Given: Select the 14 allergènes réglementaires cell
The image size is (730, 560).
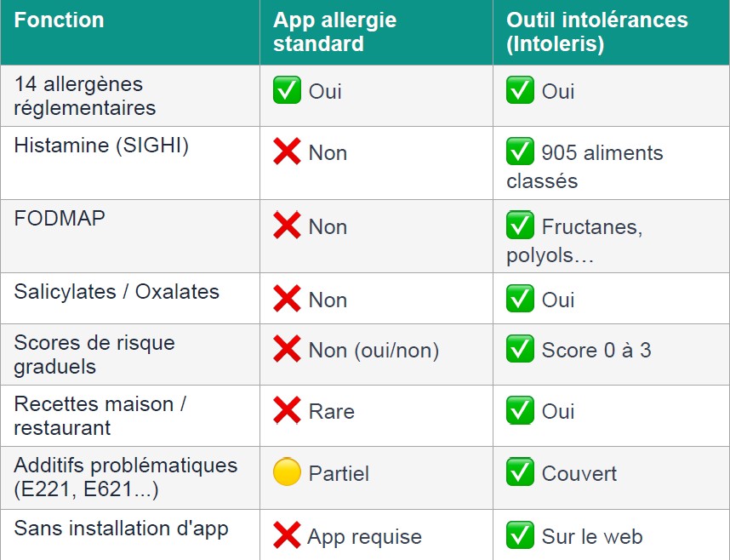Looking at the screenshot, I should point(85,96).
